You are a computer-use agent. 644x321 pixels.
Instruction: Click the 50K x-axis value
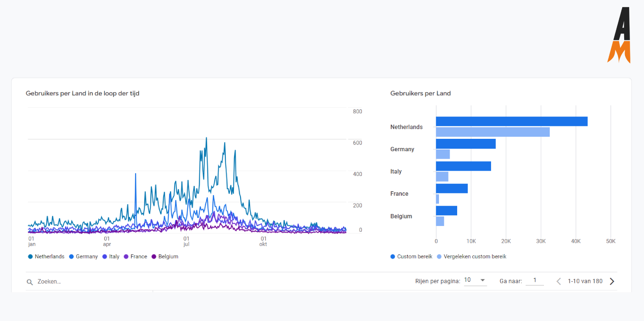click(x=611, y=241)
